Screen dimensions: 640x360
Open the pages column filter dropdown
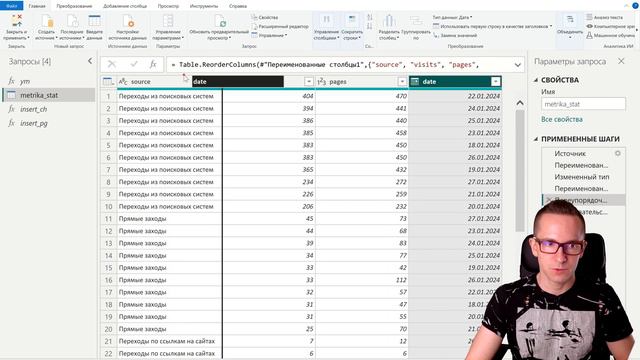[x=402, y=82]
